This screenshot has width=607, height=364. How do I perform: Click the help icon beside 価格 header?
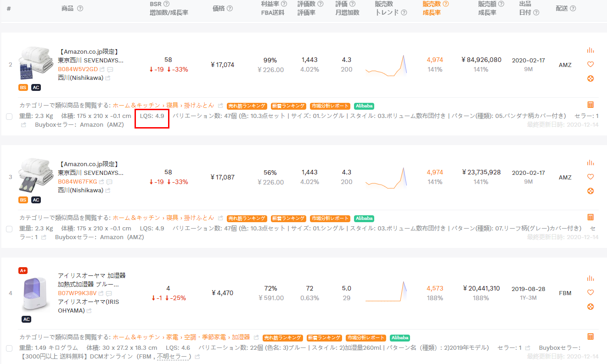point(230,8)
